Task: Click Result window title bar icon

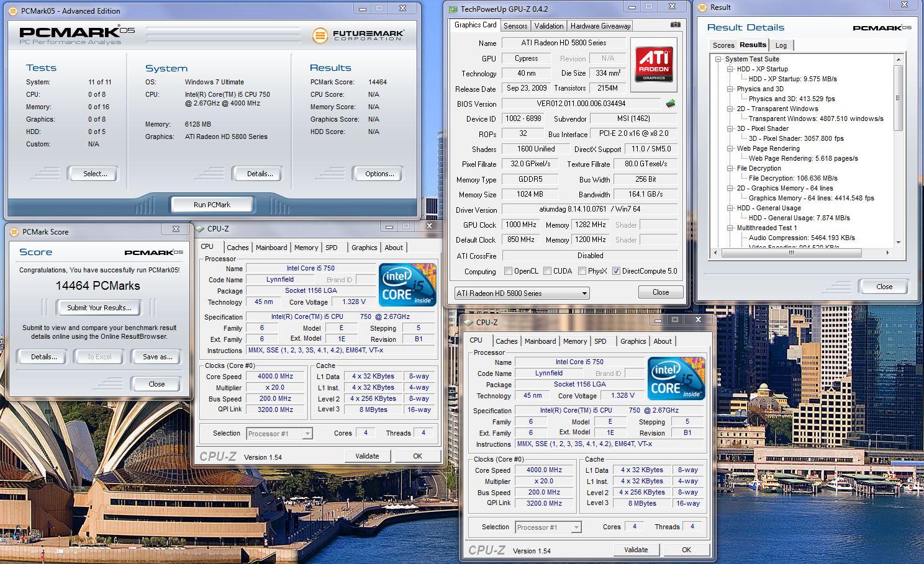Action: click(x=702, y=7)
